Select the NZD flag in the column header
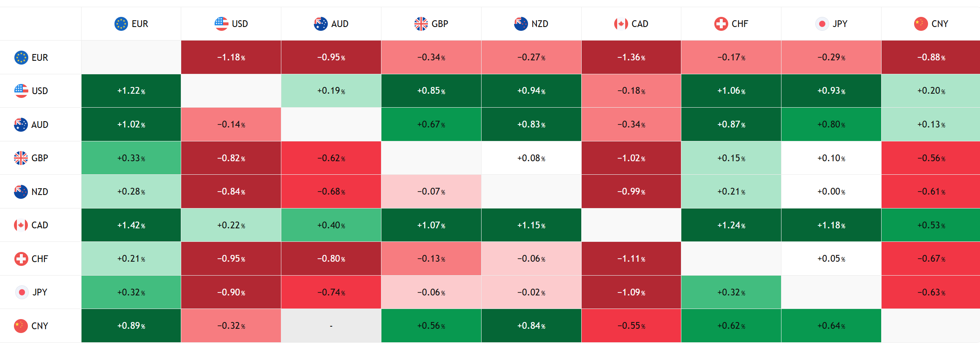This screenshot has width=980, height=352. pos(521,24)
